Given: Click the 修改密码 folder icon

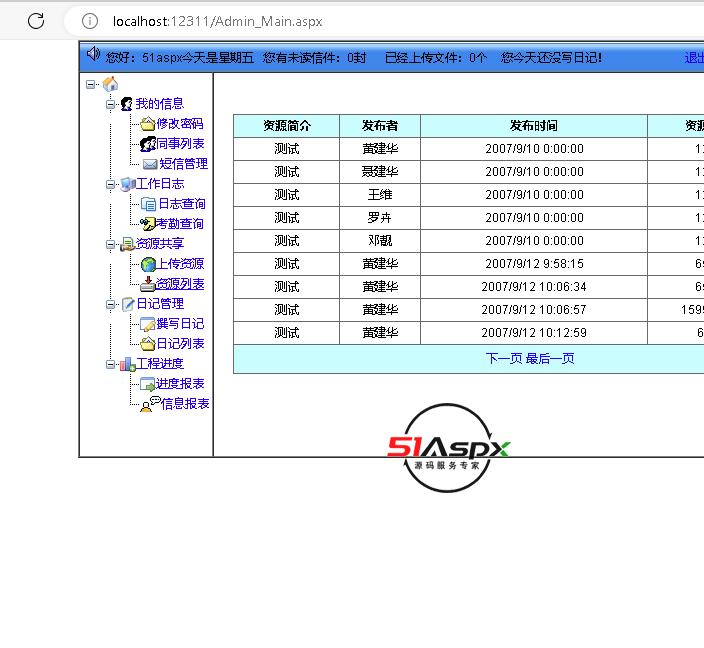Looking at the screenshot, I should 148,123.
